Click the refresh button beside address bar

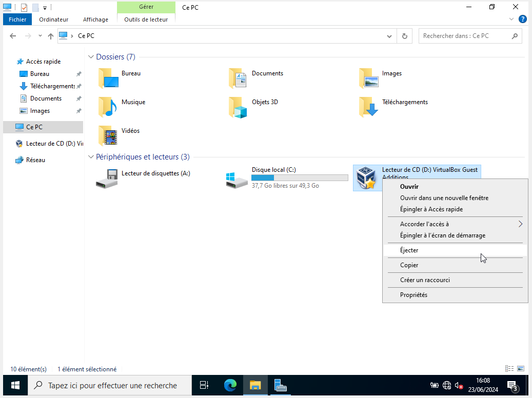coord(405,36)
